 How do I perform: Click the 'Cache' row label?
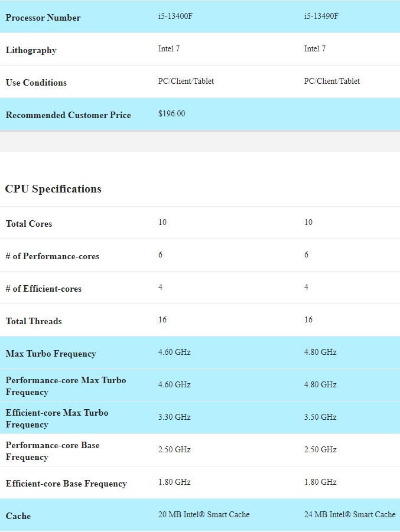coord(18,516)
